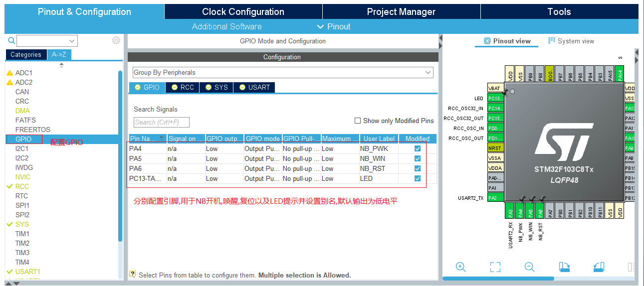644x286 pixels.
Task: Select NVIC in peripheral list
Action: tap(22, 177)
